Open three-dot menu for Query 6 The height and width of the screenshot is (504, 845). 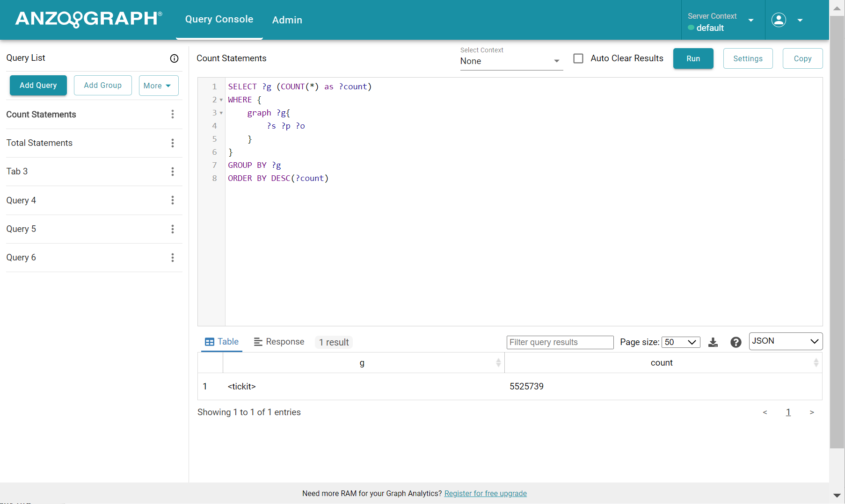pyautogui.click(x=173, y=258)
